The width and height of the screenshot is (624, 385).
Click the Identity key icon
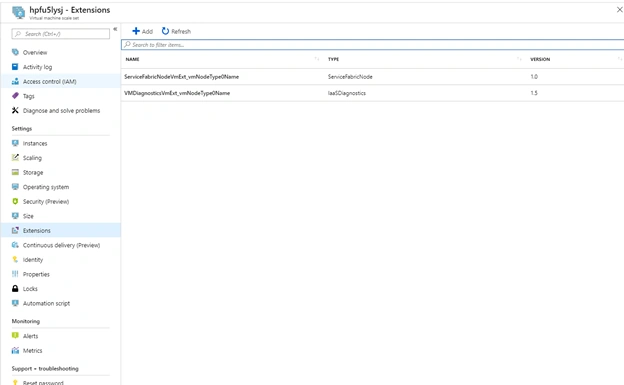[x=15, y=260]
